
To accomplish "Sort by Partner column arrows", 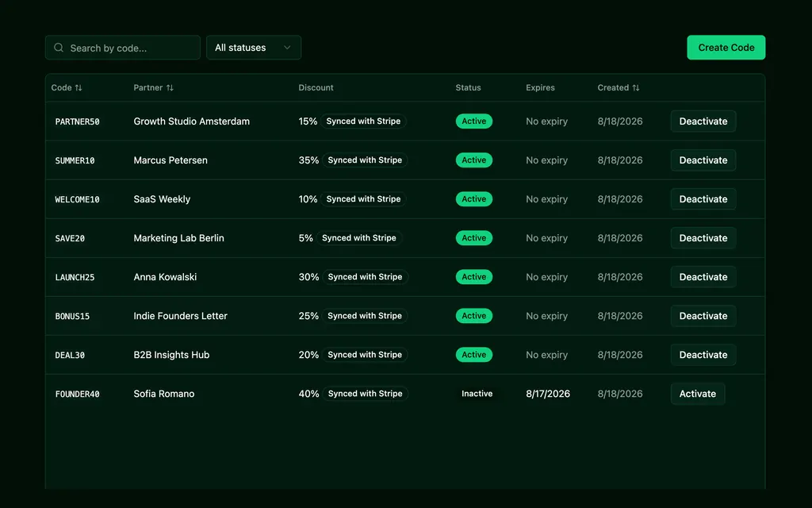I will click(170, 87).
